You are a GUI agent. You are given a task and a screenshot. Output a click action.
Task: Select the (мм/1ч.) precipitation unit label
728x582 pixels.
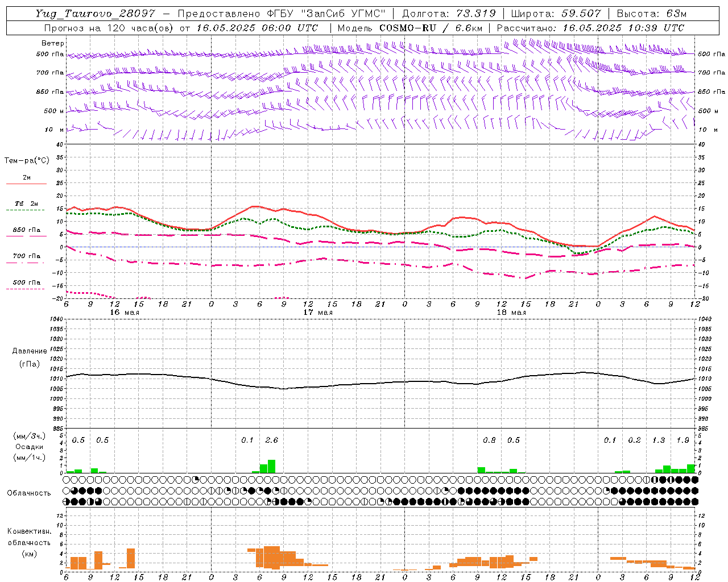[x=30, y=458]
